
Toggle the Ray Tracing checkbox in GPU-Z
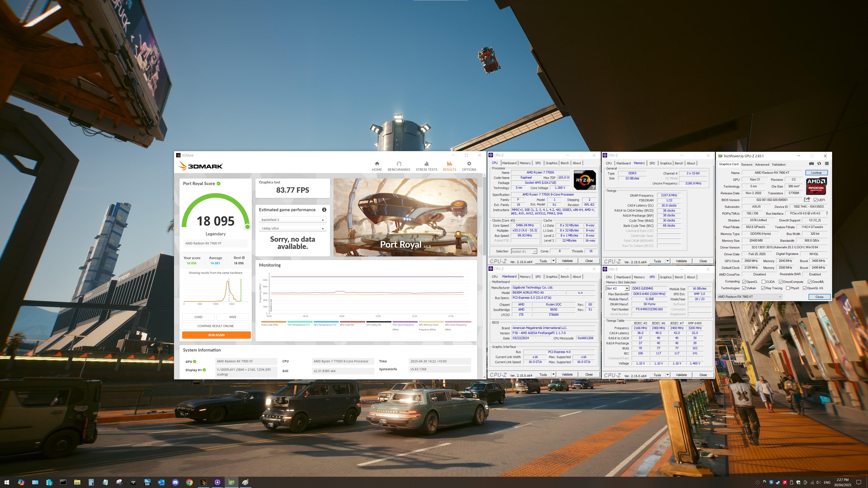(x=763, y=288)
